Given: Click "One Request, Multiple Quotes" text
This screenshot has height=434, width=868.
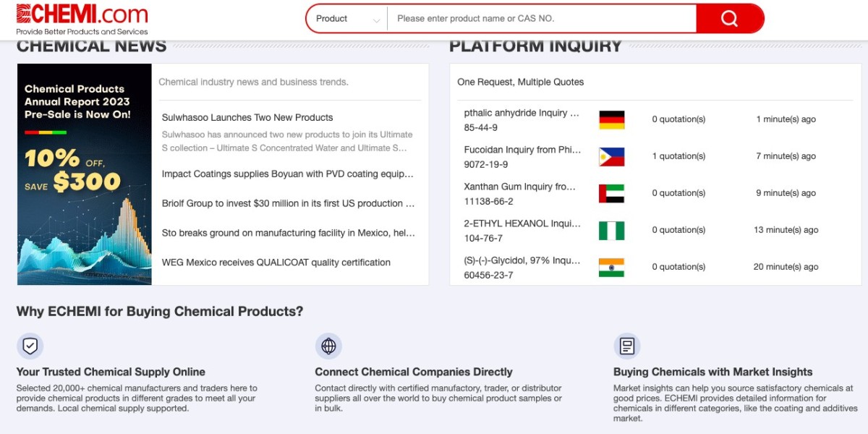Looking at the screenshot, I should [521, 82].
